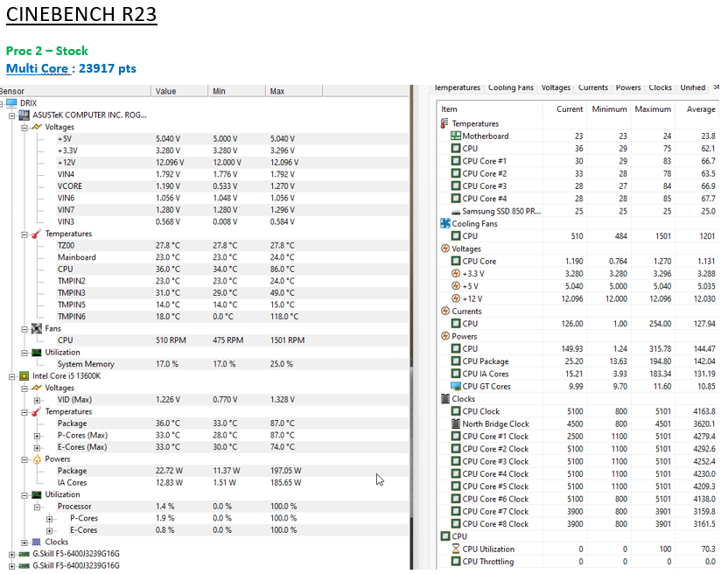This screenshot has height=574, width=728.
Task: Click the ASUSTeK motherboard icon
Action: pyautogui.click(x=24, y=115)
